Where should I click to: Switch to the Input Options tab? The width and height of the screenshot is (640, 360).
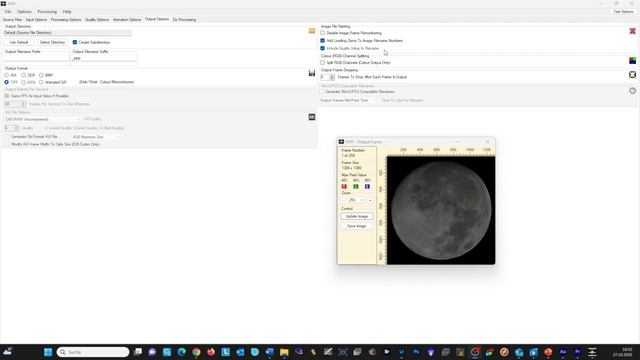(x=36, y=19)
